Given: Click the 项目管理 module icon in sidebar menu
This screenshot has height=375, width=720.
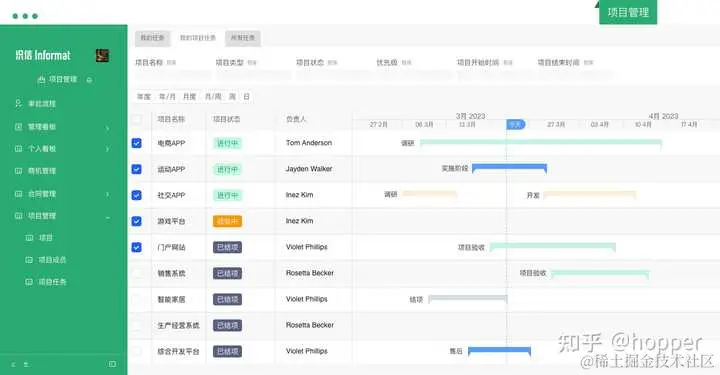Looking at the screenshot, I should pos(18,216).
